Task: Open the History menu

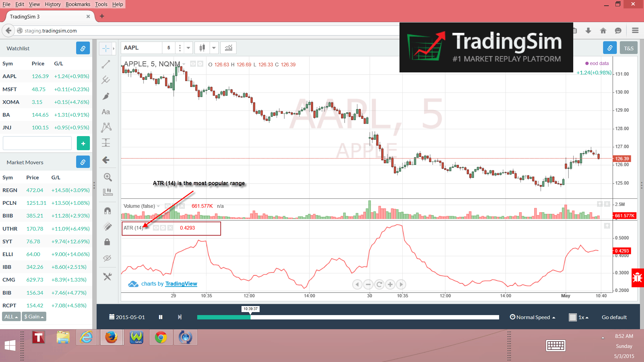Action: pos(53,4)
